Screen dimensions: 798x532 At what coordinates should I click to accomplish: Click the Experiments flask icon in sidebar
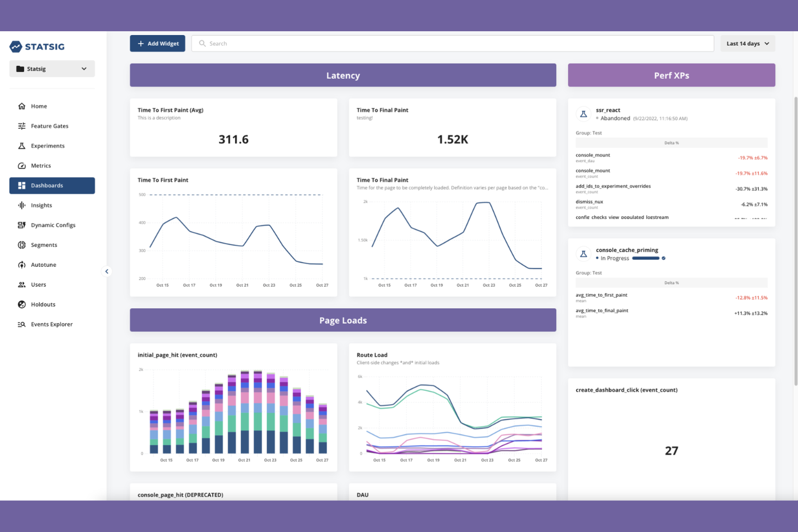(x=22, y=146)
